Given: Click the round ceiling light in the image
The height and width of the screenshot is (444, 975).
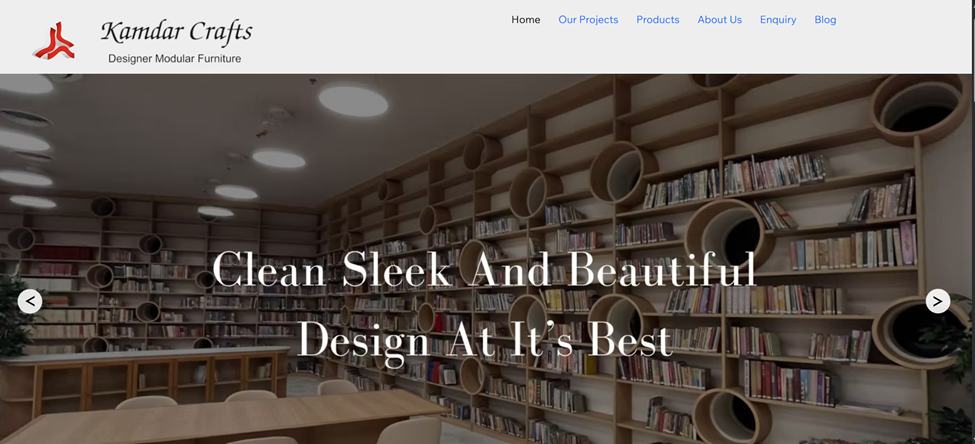Looking at the screenshot, I should 352,99.
